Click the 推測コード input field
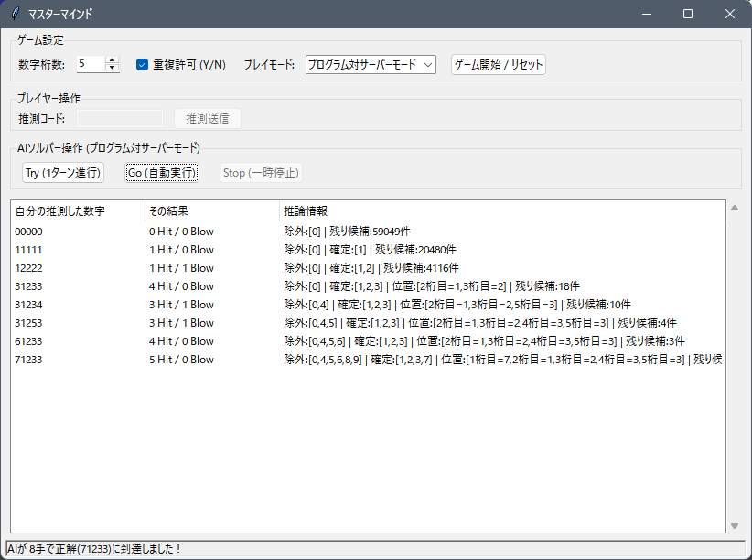The image size is (752, 560). (120, 119)
